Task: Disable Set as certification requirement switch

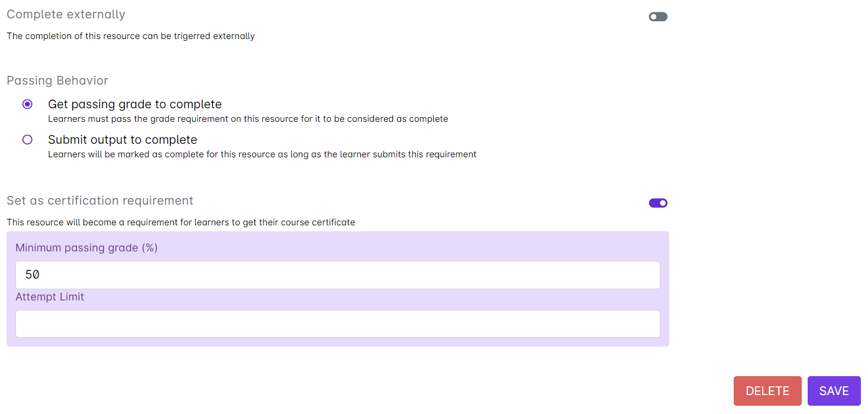Action: [658, 203]
